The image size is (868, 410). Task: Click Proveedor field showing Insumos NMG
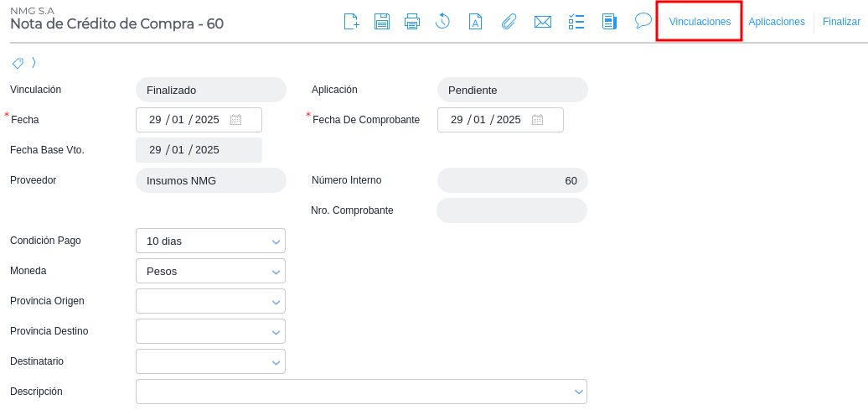tap(211, 180)
